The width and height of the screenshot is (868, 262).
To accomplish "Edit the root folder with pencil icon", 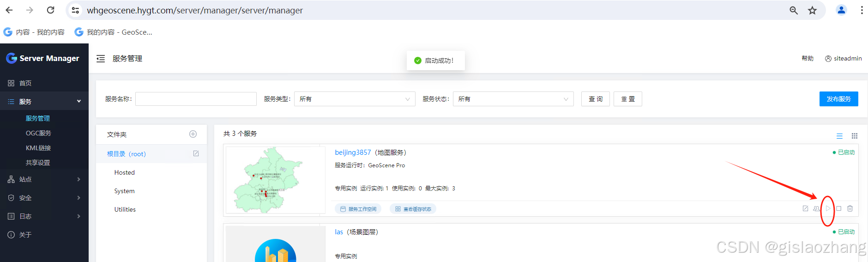I will 196,153.
